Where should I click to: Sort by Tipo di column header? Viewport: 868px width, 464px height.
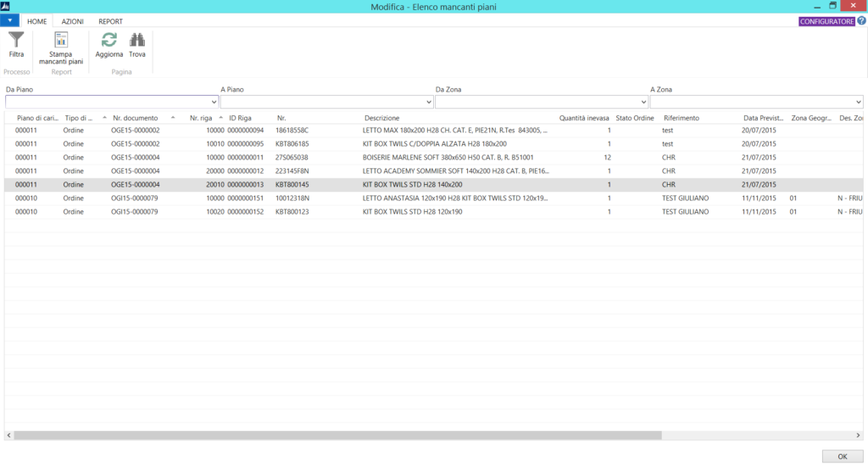[79, 118]
